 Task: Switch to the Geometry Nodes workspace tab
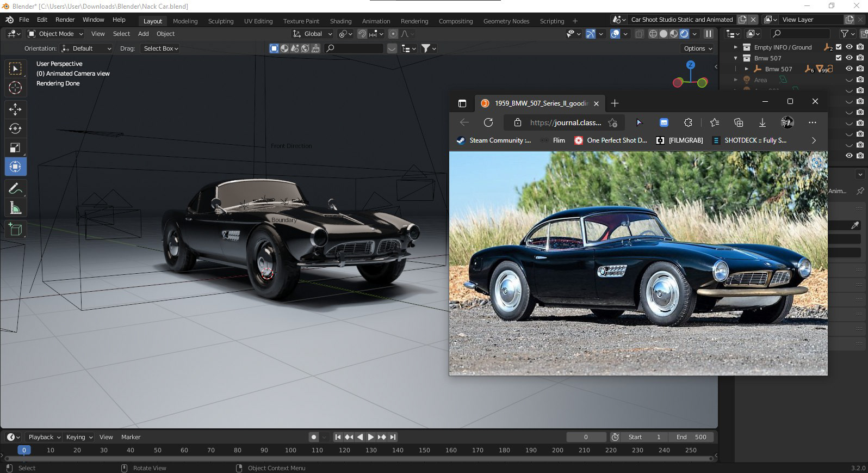tap(506, 21)
